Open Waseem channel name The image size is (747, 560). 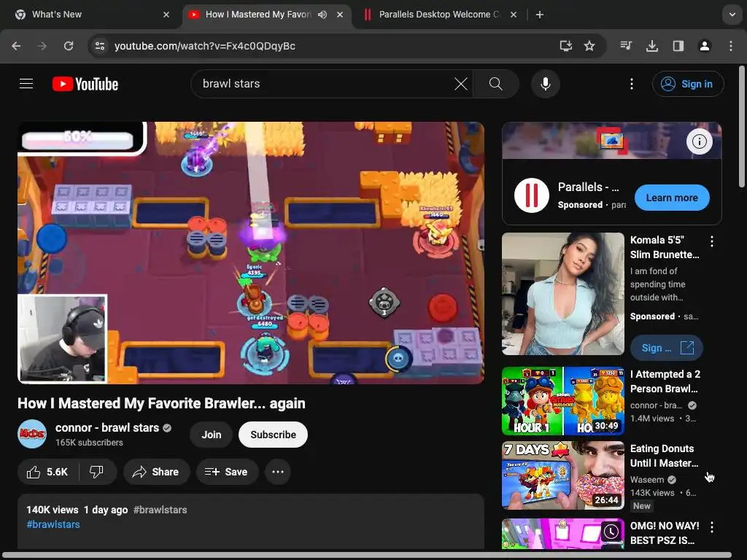point(647,480)
